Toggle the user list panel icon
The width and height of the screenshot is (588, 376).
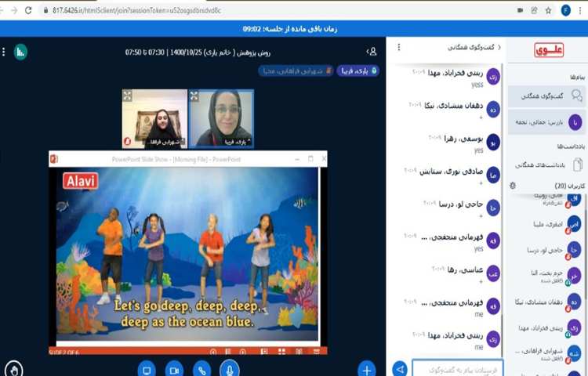pyautogui.click(x=372, y=52)
